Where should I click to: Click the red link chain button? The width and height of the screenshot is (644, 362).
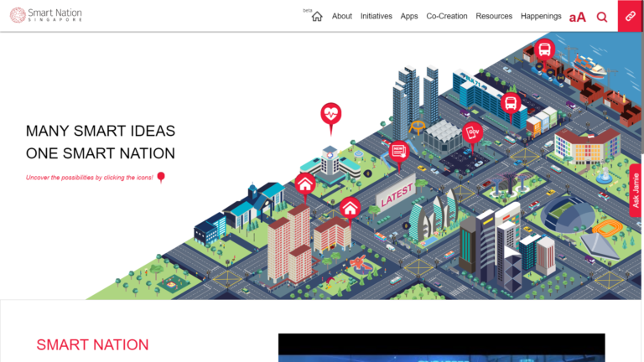[x=630, y=16]
